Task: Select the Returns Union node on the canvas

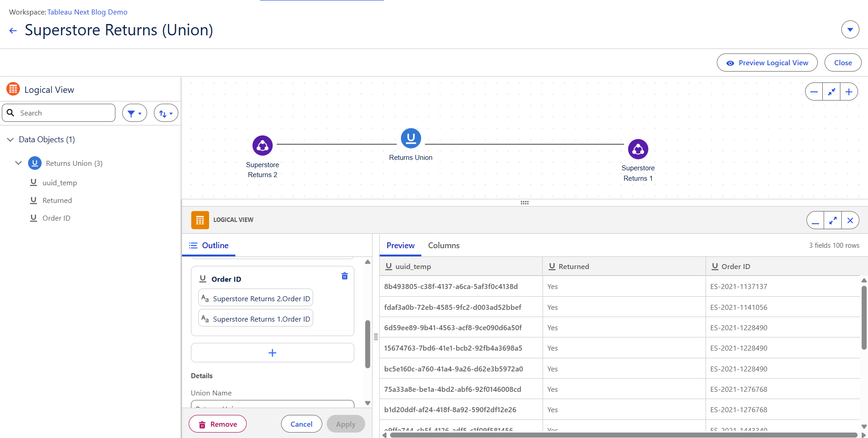Action: point(411,138)
